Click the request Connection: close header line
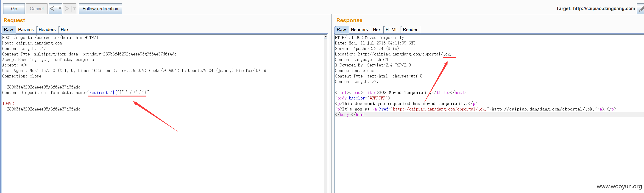This screenshot has height=193, width=644. 22,76
